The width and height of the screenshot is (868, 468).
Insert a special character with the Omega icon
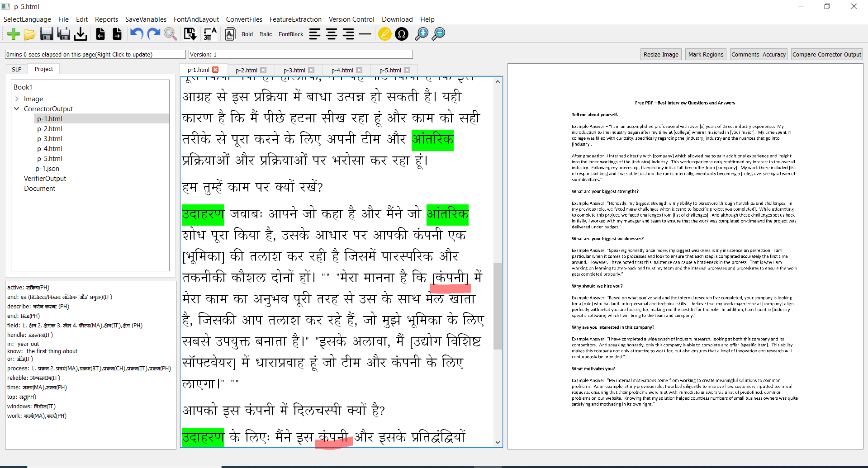tap(401, 33)
